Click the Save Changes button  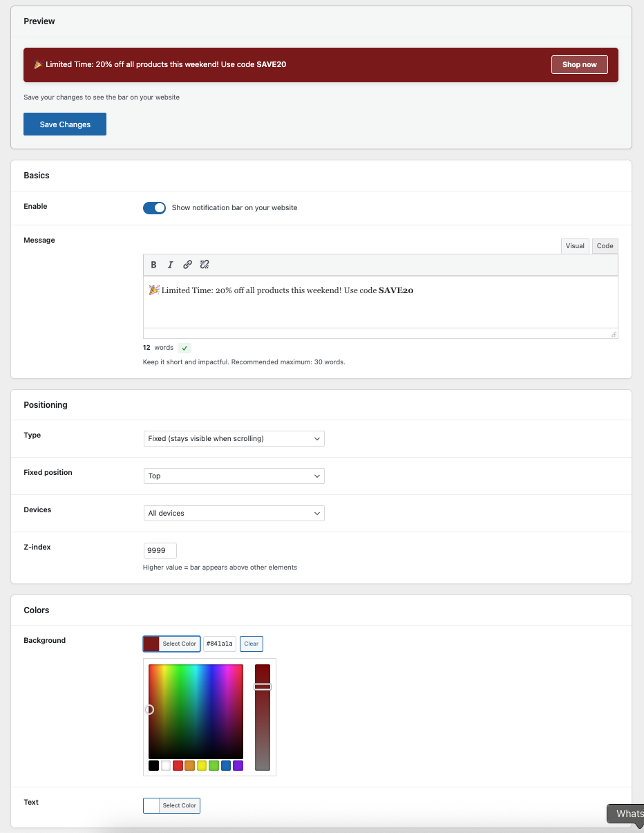point(64,124)
